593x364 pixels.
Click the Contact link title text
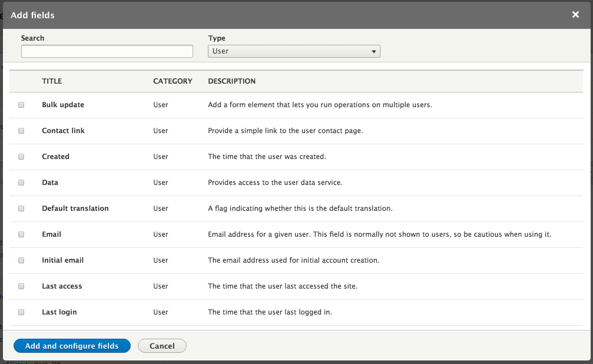[x=63, y=131]
